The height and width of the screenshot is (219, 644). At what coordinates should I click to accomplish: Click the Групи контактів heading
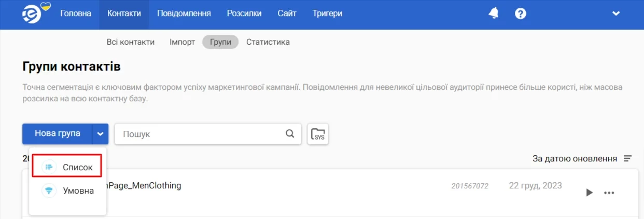tap(72, 66)
